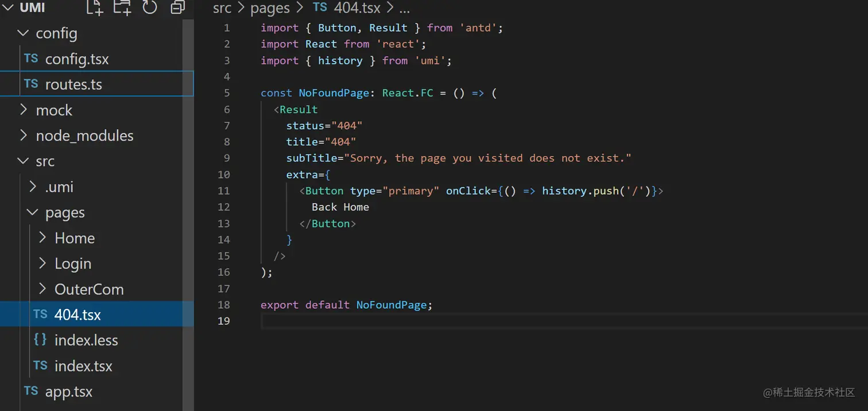Image resolution: width=868 pixels, height=411 pixels.
Task: Collapse all folders in explorer
Action: coord(178,7)
